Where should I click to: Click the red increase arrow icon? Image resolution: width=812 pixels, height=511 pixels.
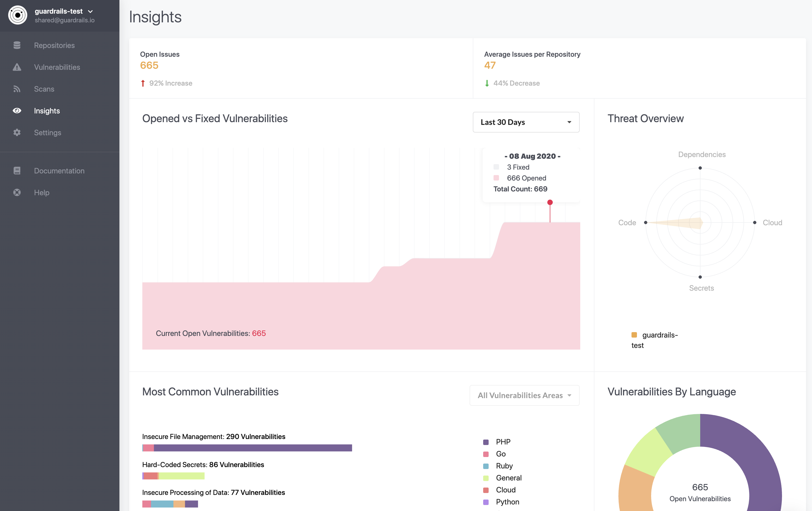click(143, 83)
